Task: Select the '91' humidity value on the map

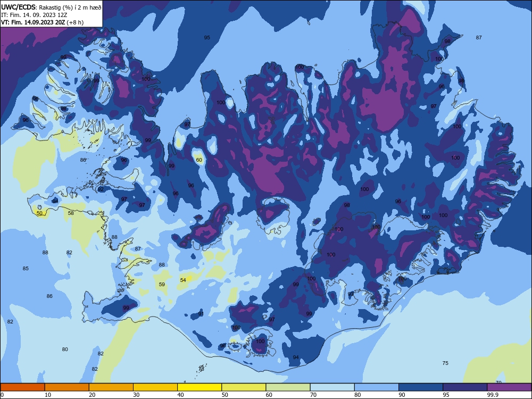Action: (201, 314)
